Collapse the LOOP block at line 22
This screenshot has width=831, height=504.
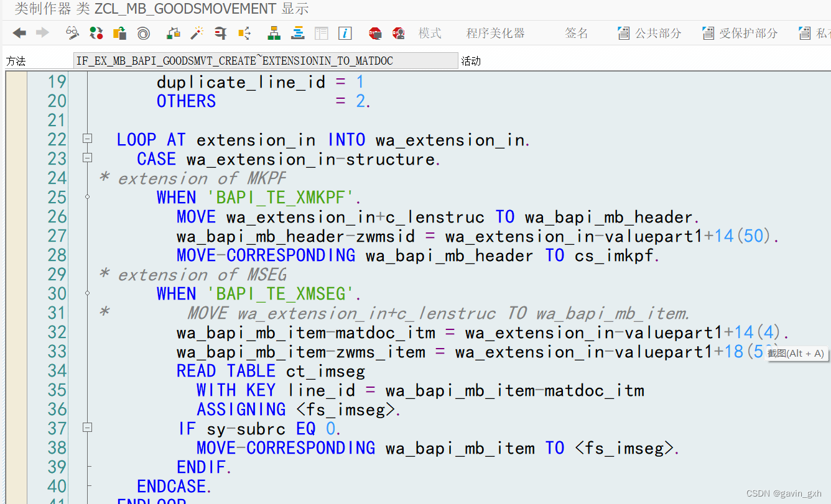87,139
